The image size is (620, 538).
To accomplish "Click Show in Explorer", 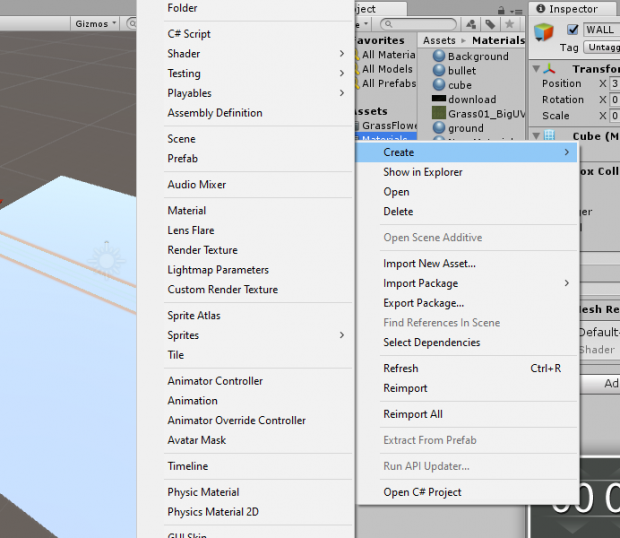I will (422, 172).
